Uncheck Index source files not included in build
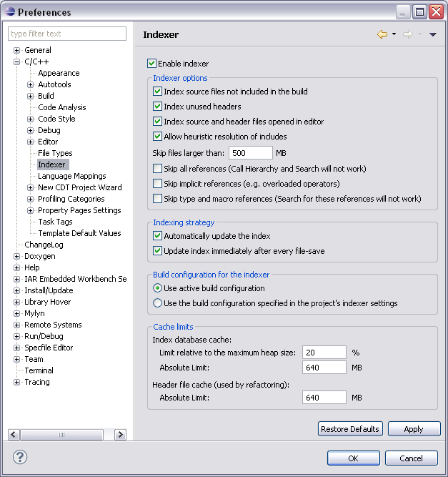 pos(157,92)
